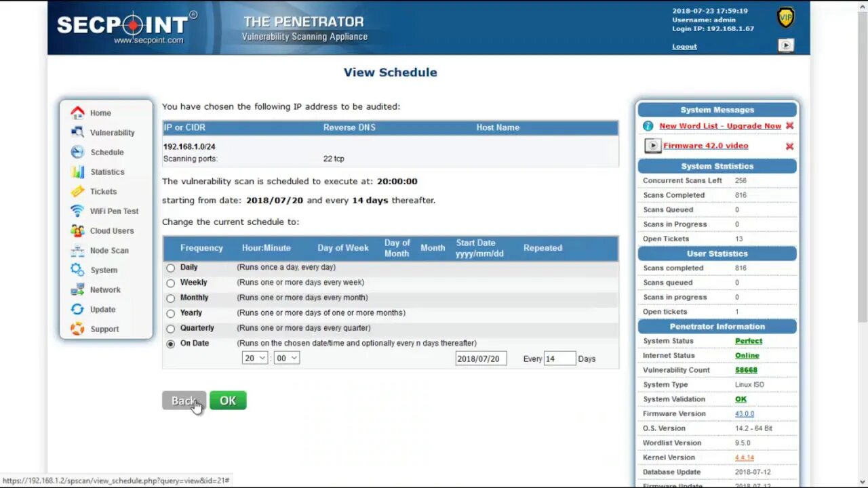868x488 pixels.
Task: Click the Network icon in sidebar
Action: coord(78,289)
